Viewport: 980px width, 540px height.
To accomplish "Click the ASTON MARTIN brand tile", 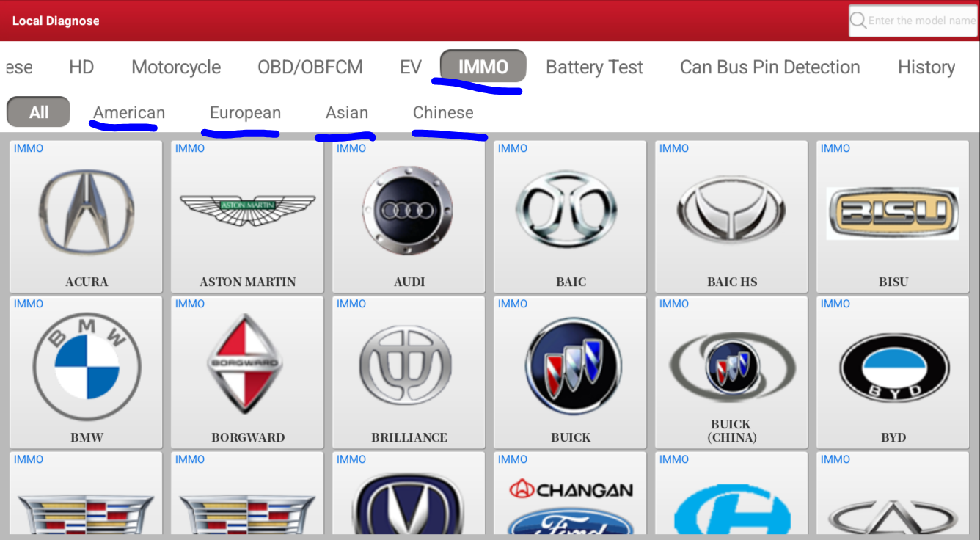I will click(x=247, y=216).
